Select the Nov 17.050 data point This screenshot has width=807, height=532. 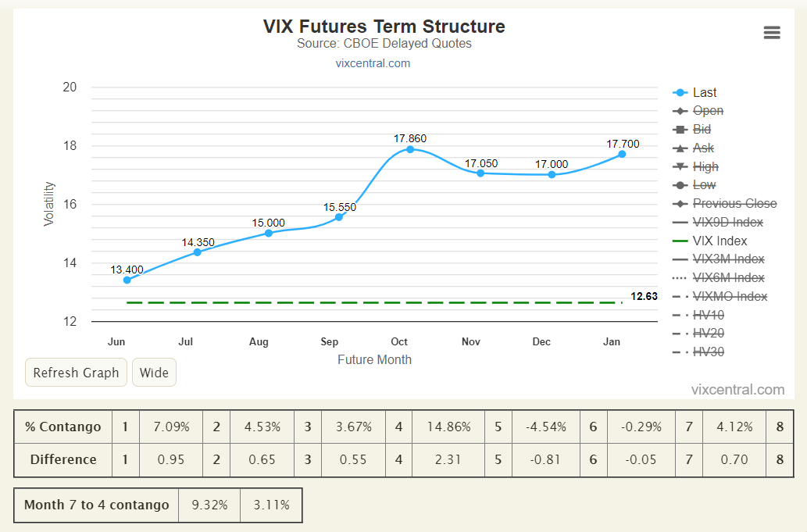480,173
